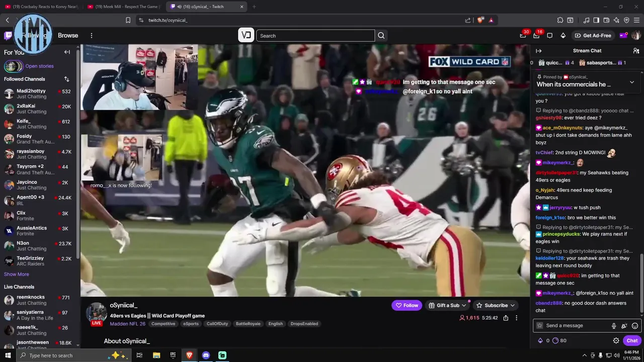Screen dimensions: 644x362
Task: Open the reemknocks live channel
Action: click(x=39, y=300)
